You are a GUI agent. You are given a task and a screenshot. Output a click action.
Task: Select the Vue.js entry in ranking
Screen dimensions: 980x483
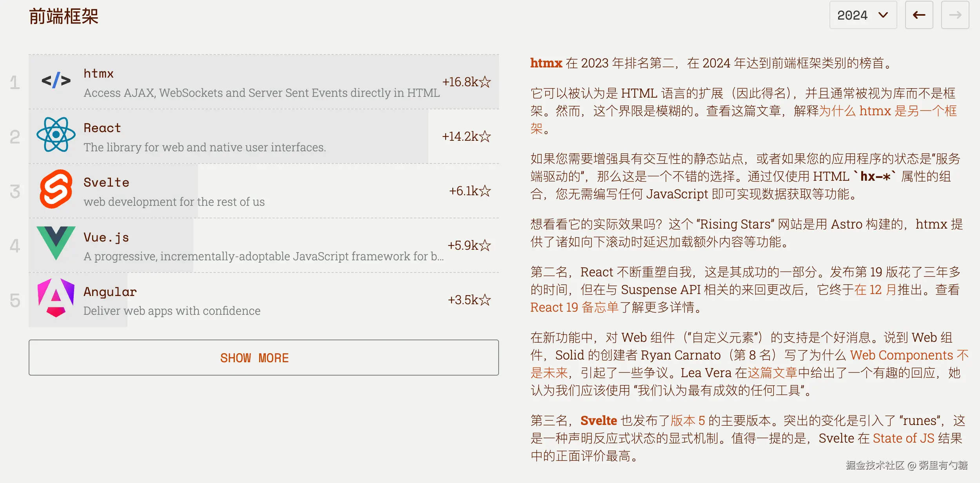click(106, 238)
